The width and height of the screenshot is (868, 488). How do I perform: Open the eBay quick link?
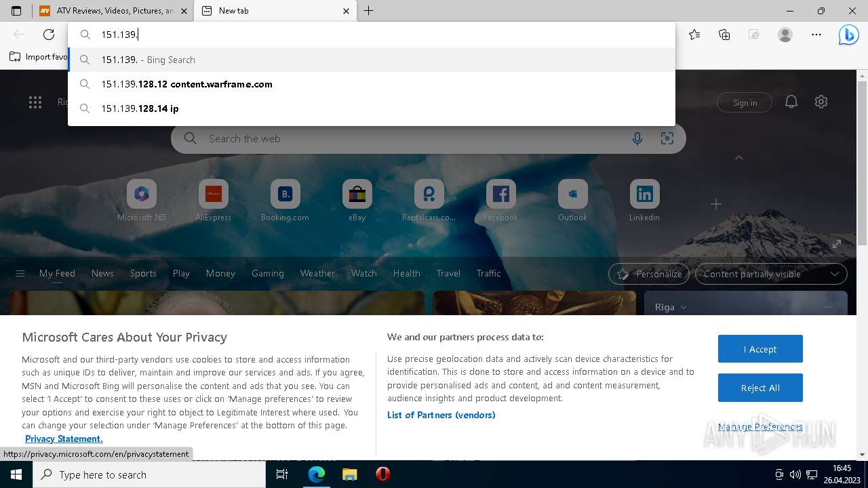[x=357, y=201]
